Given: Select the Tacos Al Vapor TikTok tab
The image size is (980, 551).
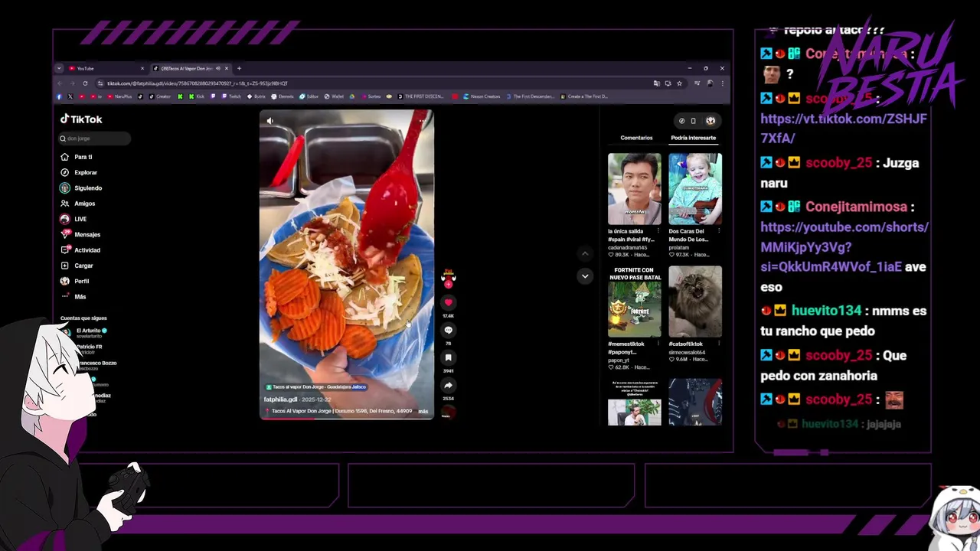Looking at the screenshot, I should pyautogui.click(x=191, y=68).
